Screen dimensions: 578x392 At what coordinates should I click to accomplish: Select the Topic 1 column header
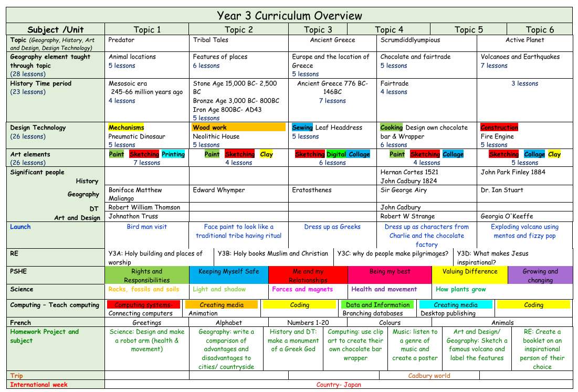point(147,30)
